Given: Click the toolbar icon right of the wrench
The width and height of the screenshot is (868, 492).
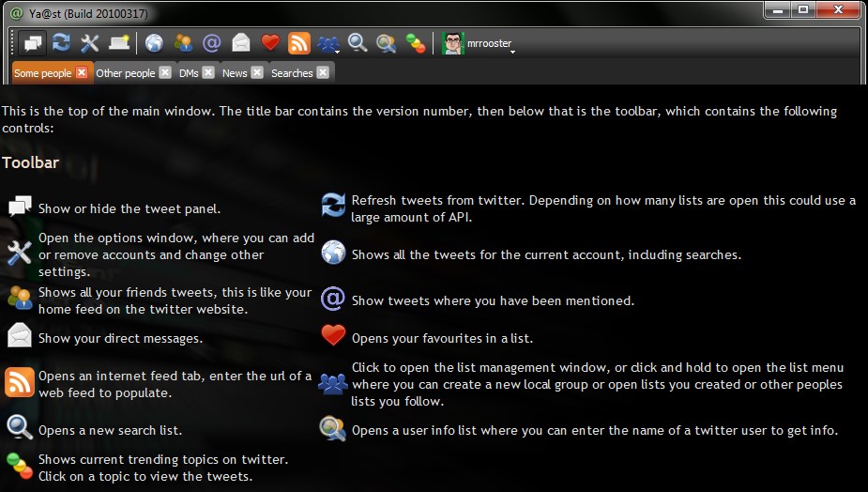Looking at the screenshot, I should (119, 42).
